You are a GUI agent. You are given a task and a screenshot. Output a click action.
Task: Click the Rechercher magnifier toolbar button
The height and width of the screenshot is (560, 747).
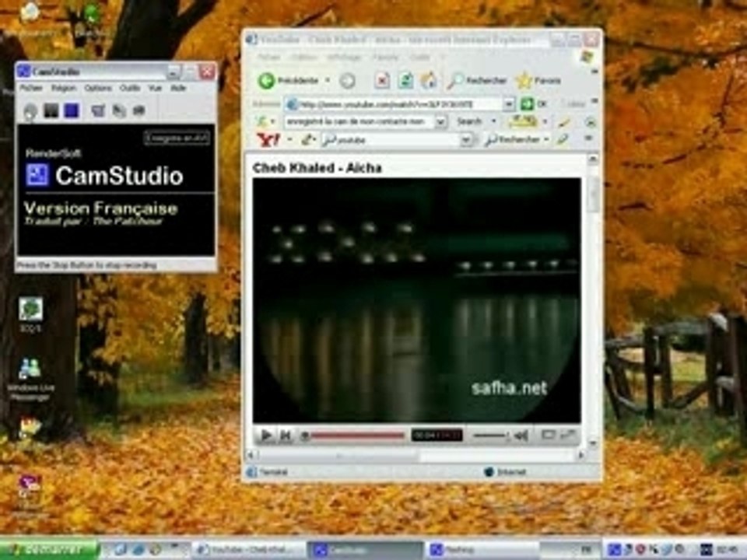477,80
